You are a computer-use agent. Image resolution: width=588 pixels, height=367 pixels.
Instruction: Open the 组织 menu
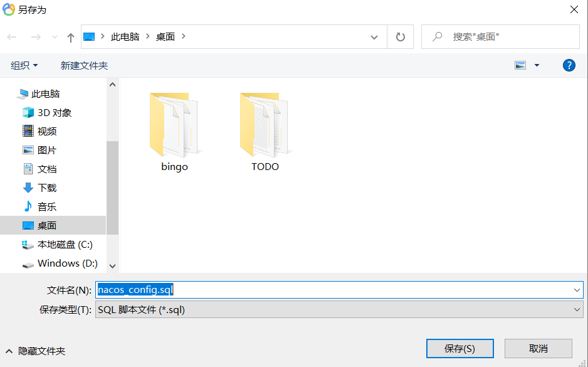point(24,65)
